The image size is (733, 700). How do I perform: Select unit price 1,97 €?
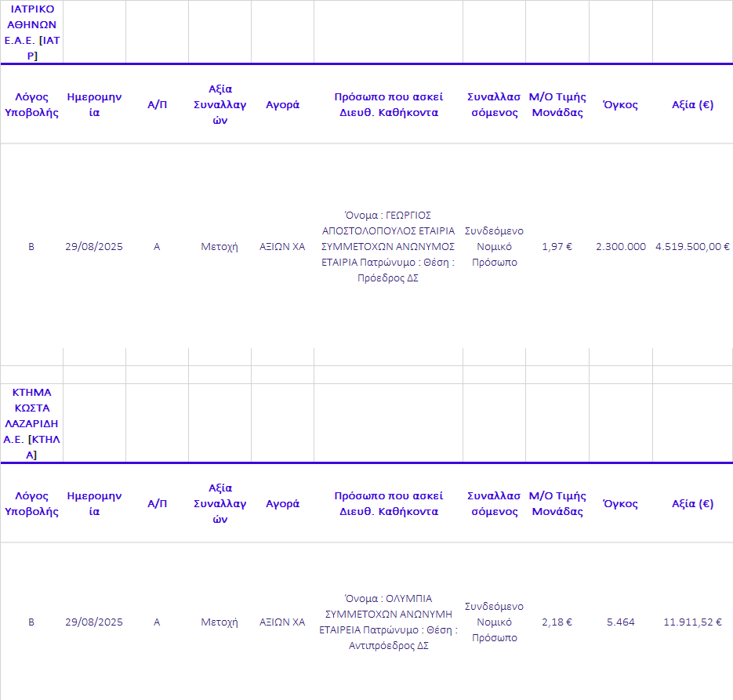[557, 247]
